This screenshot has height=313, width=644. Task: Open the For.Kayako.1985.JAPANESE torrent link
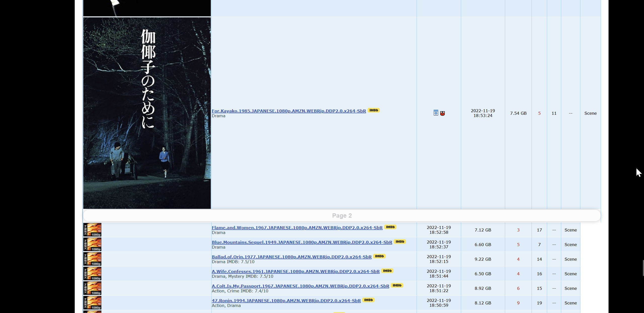point(289,111)
